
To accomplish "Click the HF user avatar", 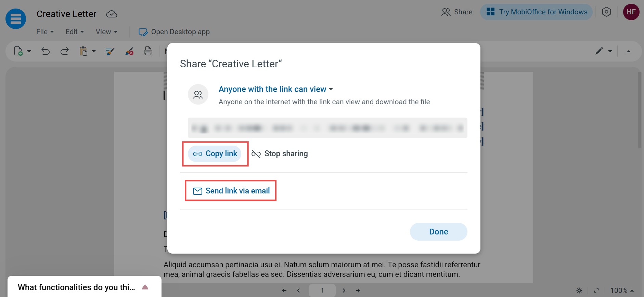I will pyautogui.click(x=631, y=12).
